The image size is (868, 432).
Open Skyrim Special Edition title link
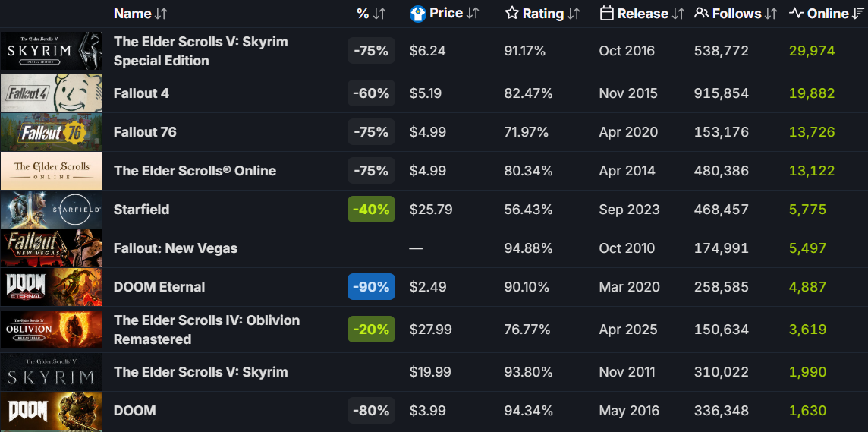[x=201, y=51]
